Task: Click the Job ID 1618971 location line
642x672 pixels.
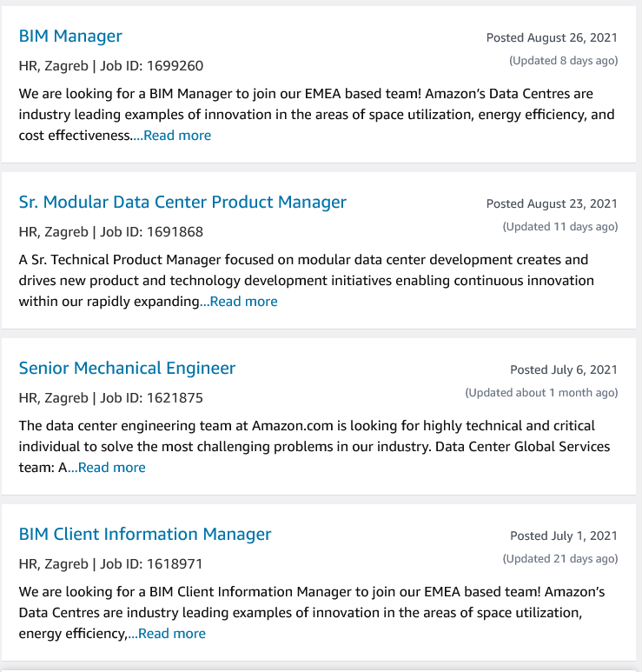Action: [111, 564]
